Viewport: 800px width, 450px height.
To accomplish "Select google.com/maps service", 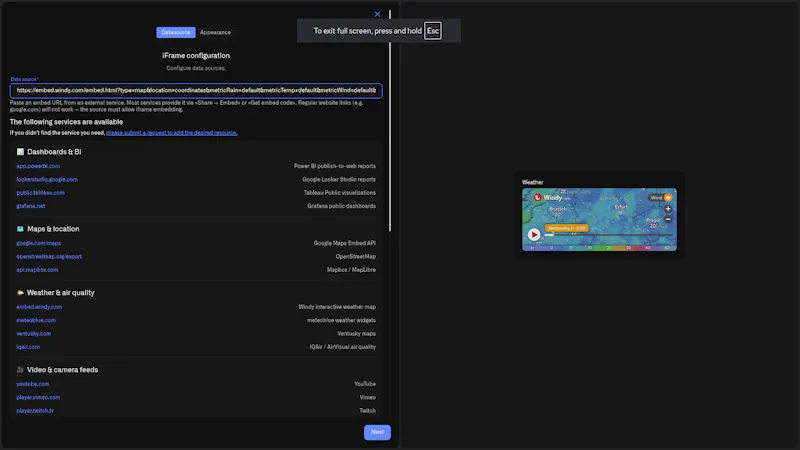I will click(38, 243).
